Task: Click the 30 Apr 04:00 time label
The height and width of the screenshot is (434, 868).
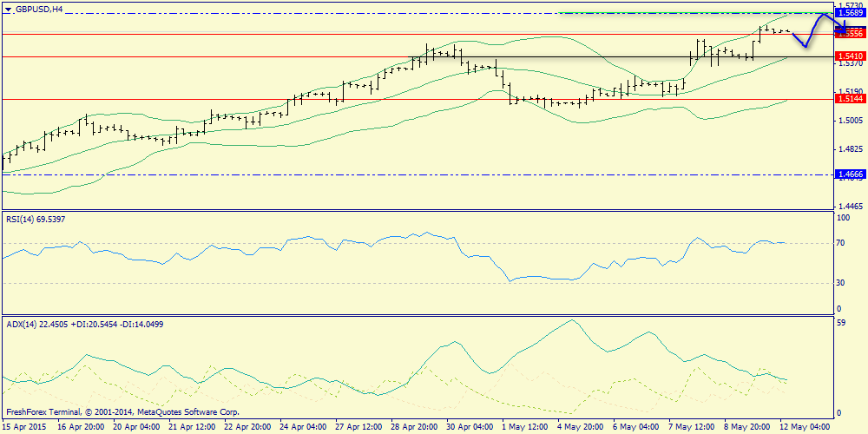Action: point(471,427)
